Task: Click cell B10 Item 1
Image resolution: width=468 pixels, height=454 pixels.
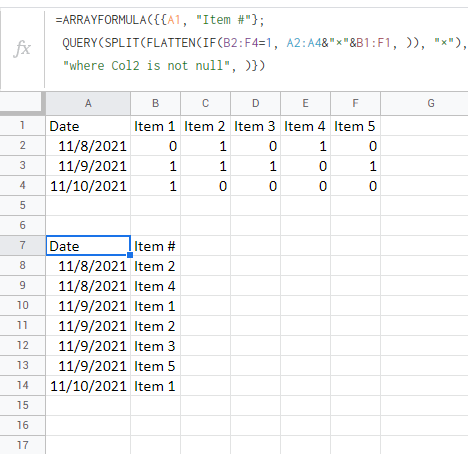Action: pos(155,306)
